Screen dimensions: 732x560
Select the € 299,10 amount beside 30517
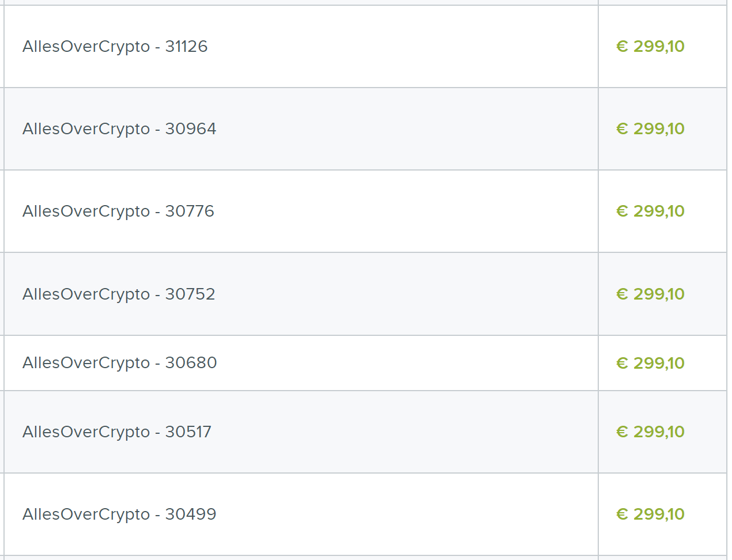click(650, 432)
